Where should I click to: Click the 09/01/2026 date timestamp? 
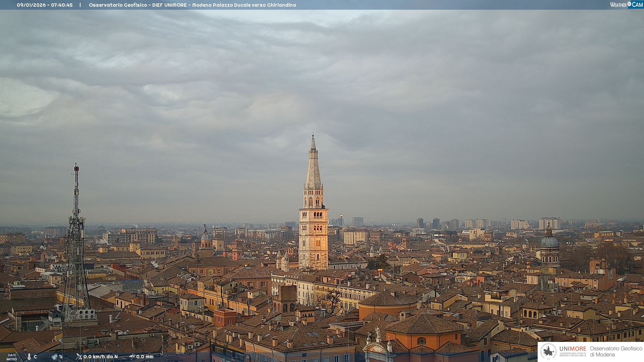pyautogui.click(x=31, y=5)
